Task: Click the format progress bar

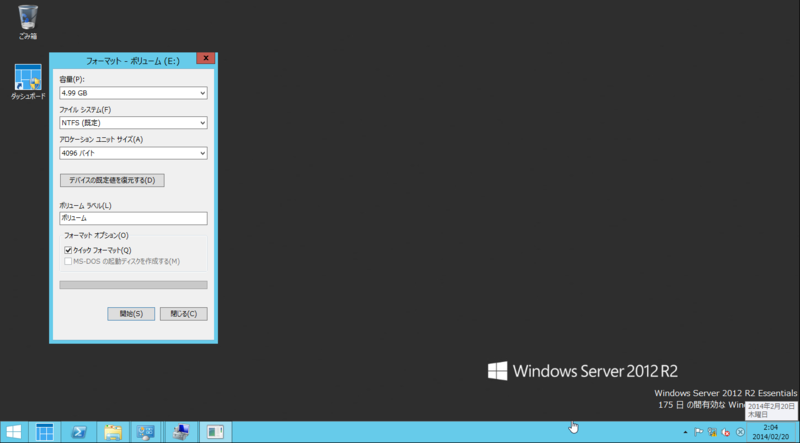Action: 133,285
